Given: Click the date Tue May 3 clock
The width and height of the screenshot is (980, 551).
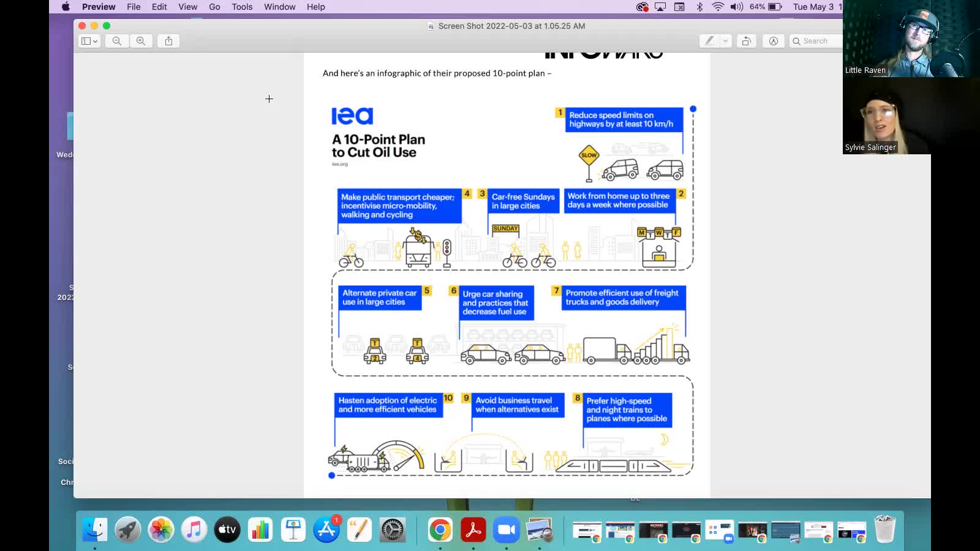Looking at the screenshot, I should (x=817, y=7).
